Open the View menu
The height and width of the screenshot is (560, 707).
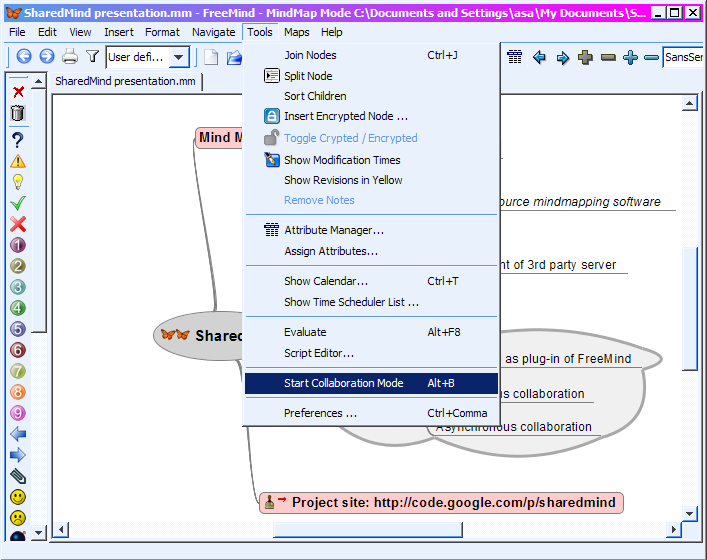click(80, 32)
